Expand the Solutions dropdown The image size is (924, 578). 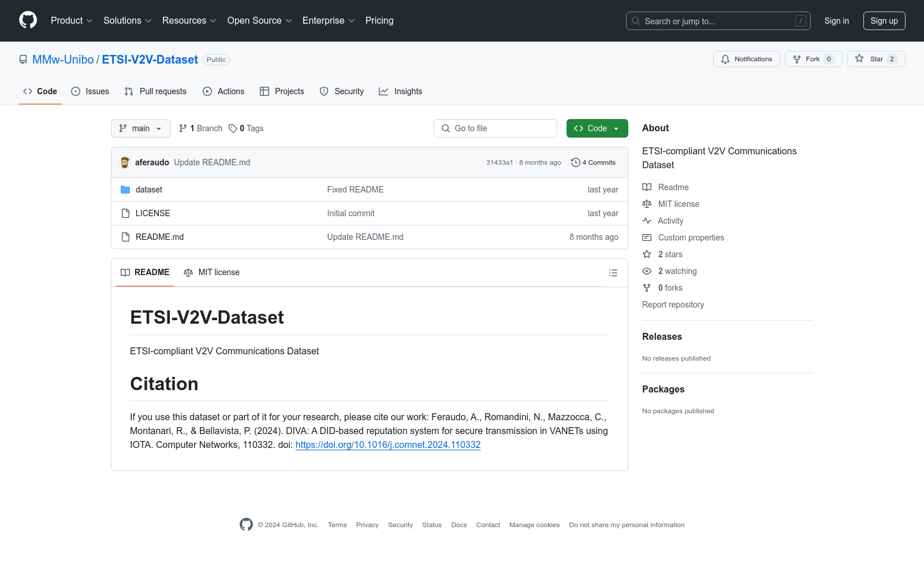tap(128, 21)
